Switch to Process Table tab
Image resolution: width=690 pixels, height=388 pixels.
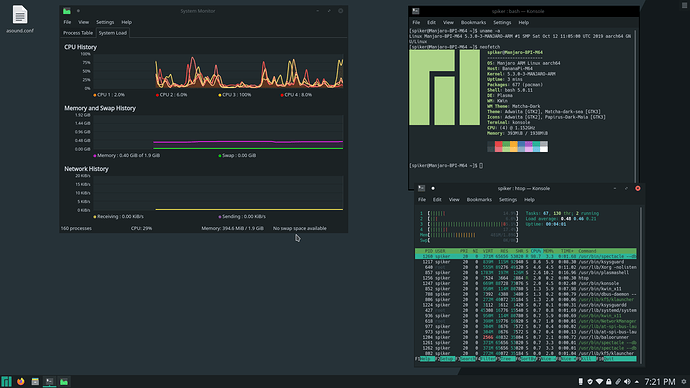click(78, 33)
